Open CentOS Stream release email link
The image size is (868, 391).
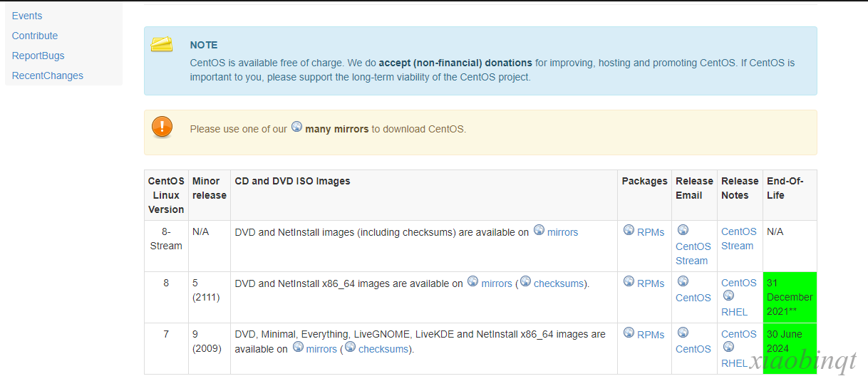pyautogui.click(x=693, y=254)
